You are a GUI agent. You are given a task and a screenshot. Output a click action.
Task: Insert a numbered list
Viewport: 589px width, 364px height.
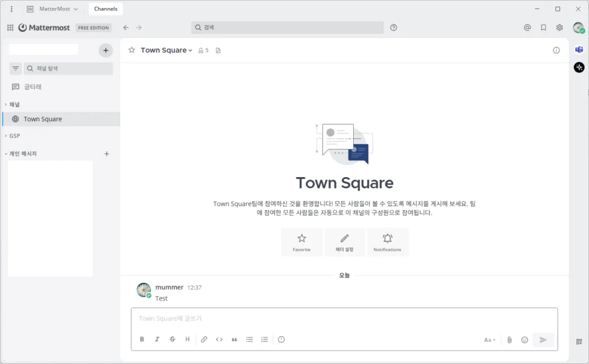click(265, 339)
